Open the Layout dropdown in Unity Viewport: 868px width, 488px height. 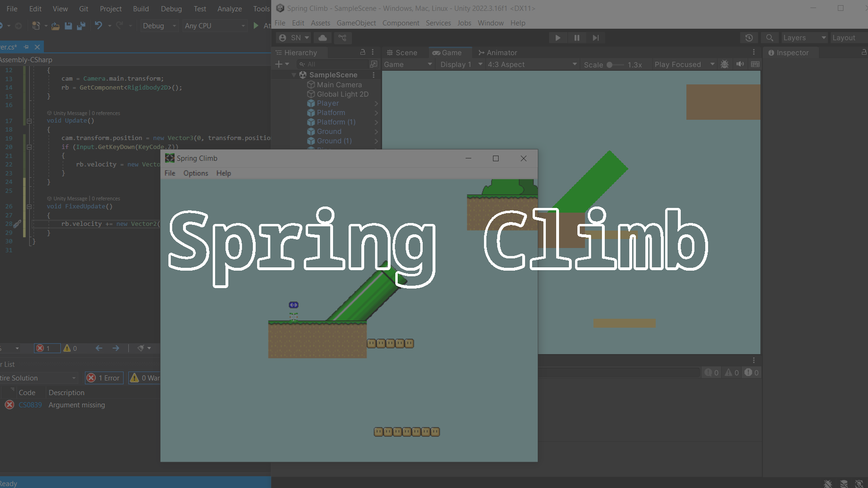click(x=848, y=38)
